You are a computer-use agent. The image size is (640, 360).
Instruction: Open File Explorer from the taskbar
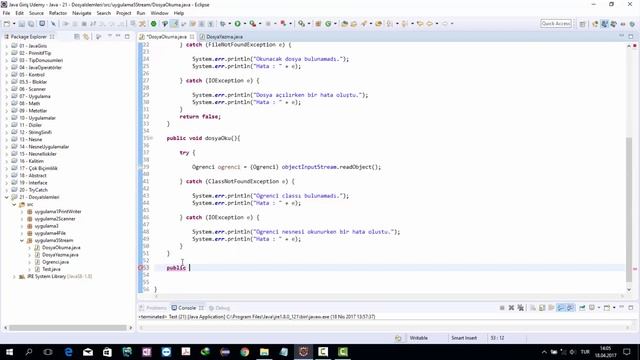[x=264, y=352]
